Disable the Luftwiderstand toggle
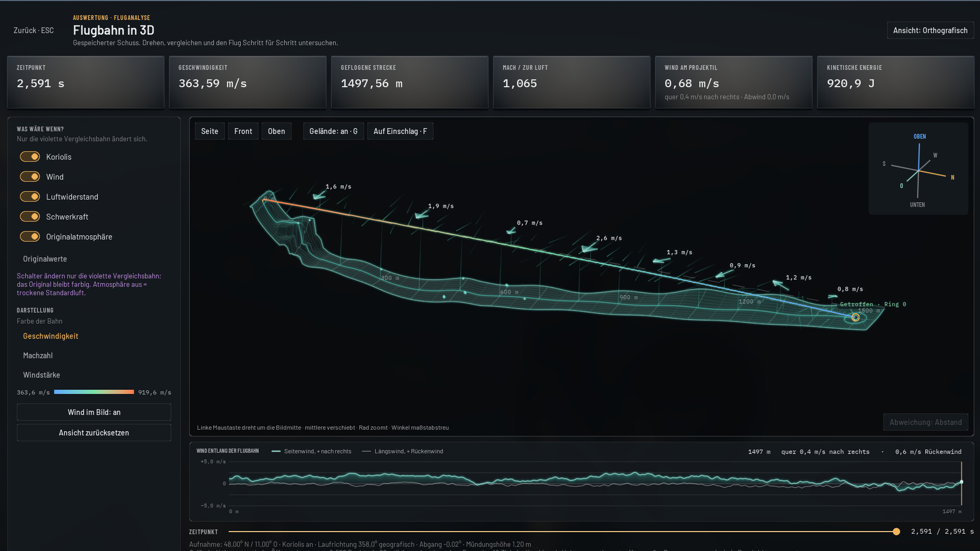This screenshot has height=551, width=980. pyautogui.click(x=30, y=196)
